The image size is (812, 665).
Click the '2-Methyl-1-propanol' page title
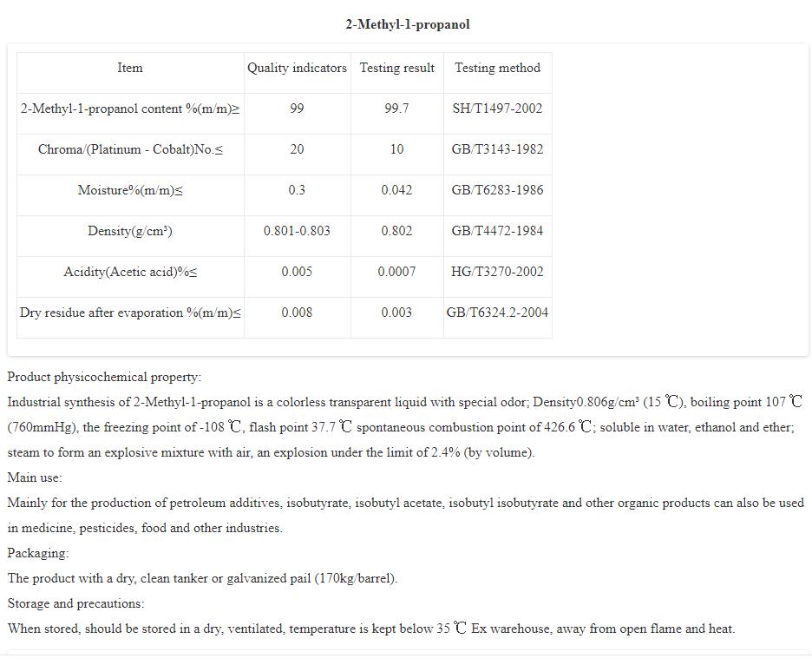coord(408,24)
